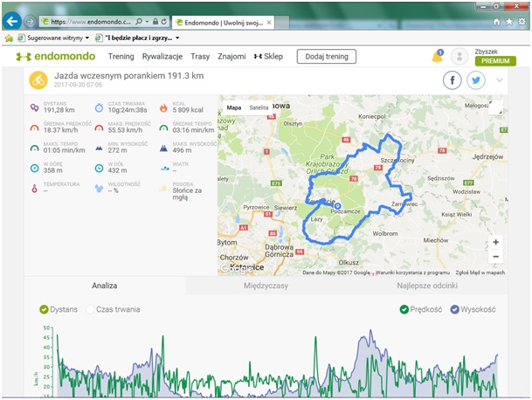Click the PREMIUM button
Screen dimensions: 532x400
(x=495, y=61)
